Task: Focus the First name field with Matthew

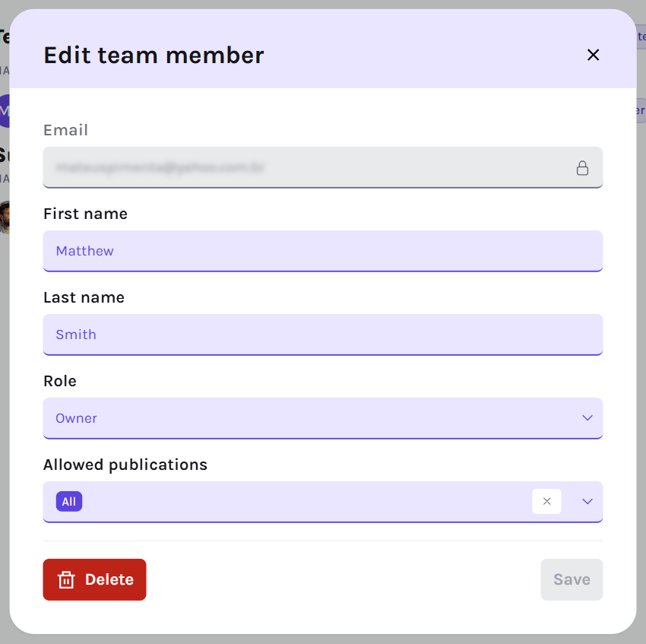Action: [x=322, y=251]
